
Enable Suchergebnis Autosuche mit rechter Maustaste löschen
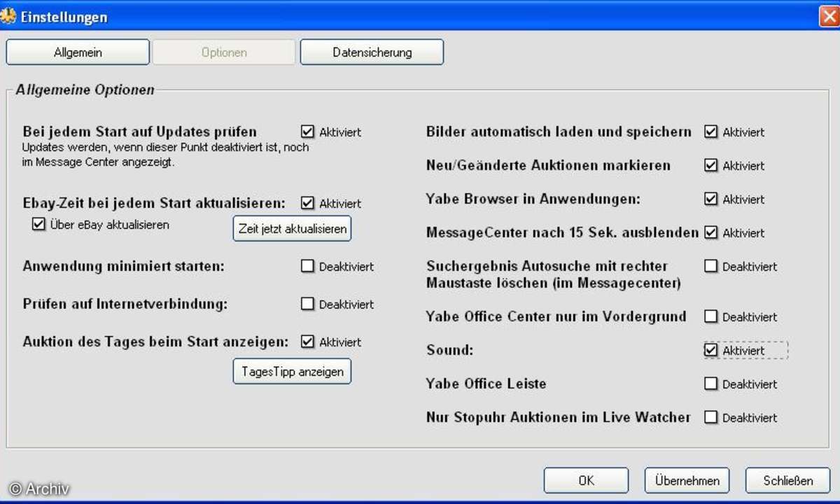[x=711, y=266]
